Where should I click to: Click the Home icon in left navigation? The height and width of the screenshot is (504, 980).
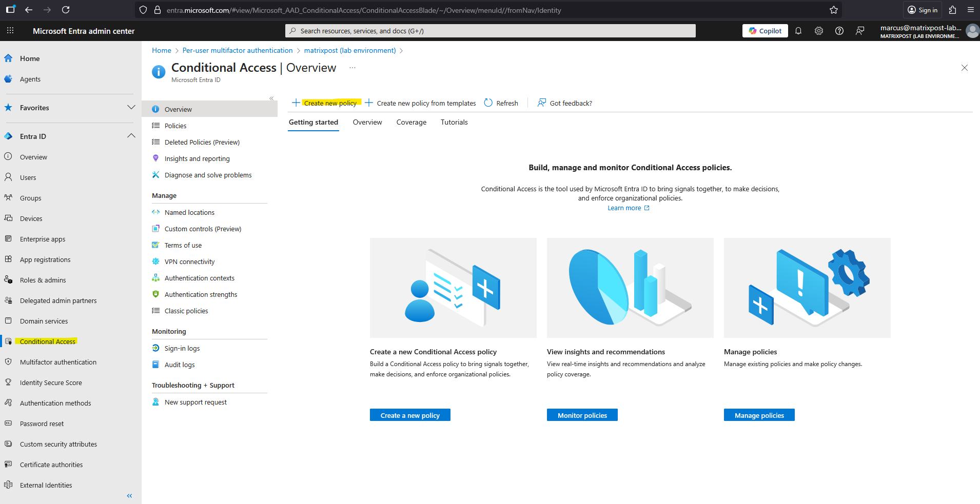point(8,58)
